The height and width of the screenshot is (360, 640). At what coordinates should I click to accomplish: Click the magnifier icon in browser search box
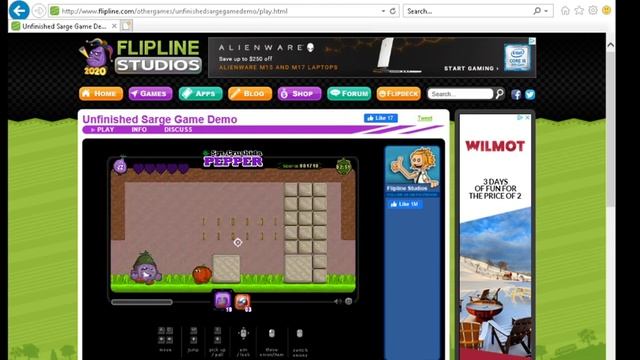(x=537, y=11)
